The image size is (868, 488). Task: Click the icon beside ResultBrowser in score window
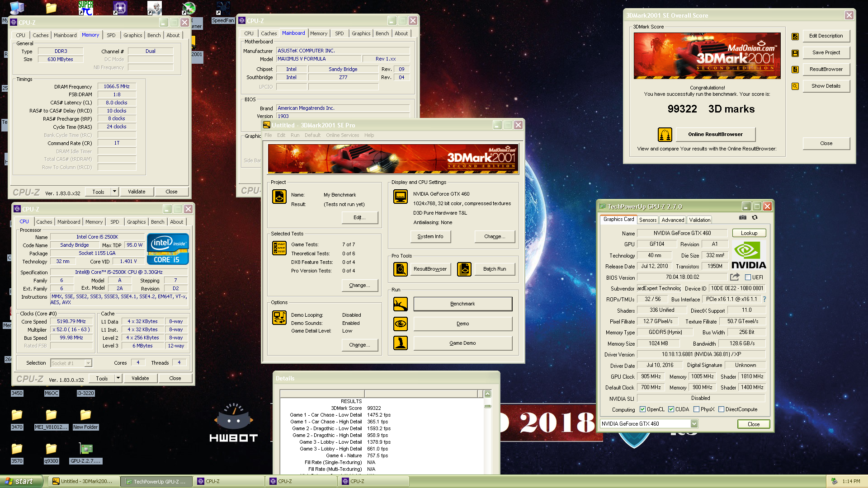pyautogui.click(x=795, y=70)
